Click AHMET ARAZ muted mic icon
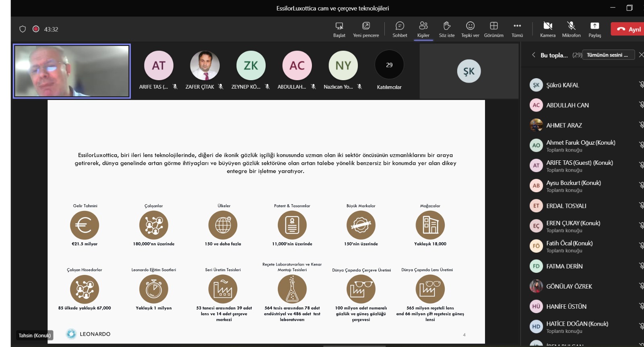644x347 pixels. click(641, 125)
